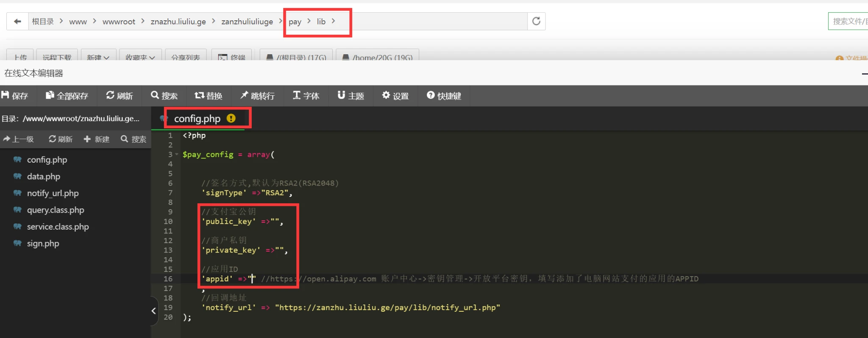Viewport: 868px width, 338px height.
Task: Open editor Settings (设置)
Action: (x=395, y=96)
